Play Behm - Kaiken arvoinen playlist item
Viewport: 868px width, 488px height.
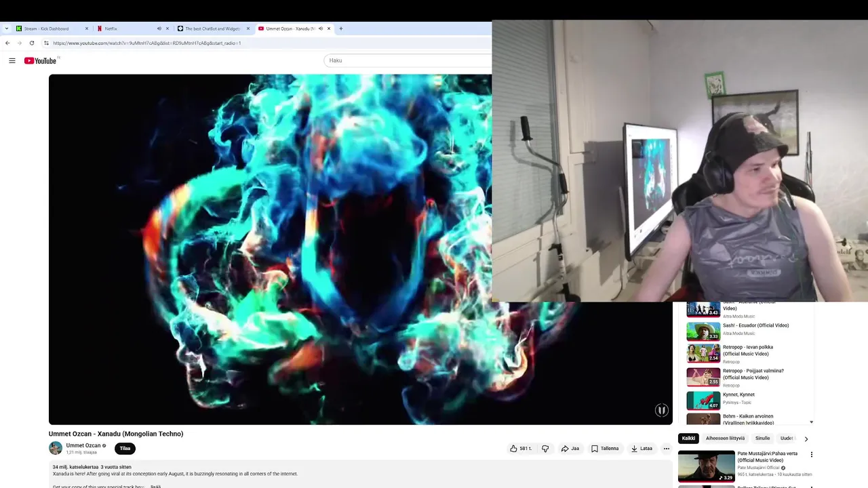coord(747,420)
